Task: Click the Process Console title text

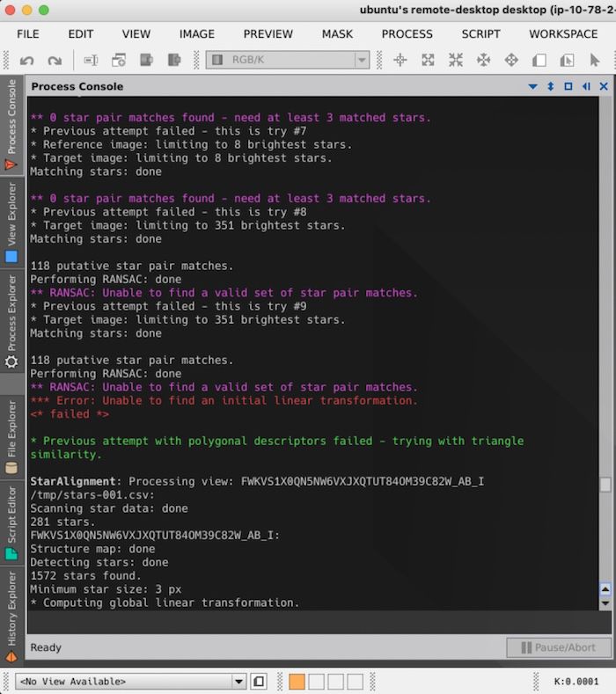Action: click(77, 86)
